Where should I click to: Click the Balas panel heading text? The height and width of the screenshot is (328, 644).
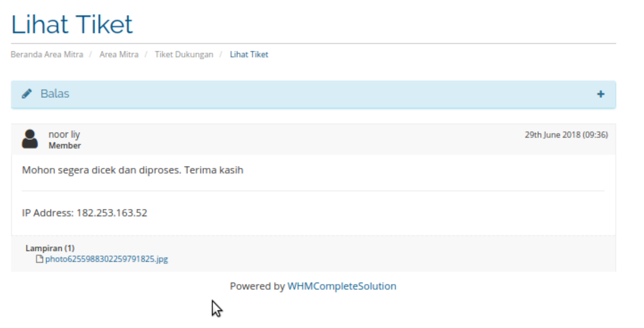click(55, 94)
